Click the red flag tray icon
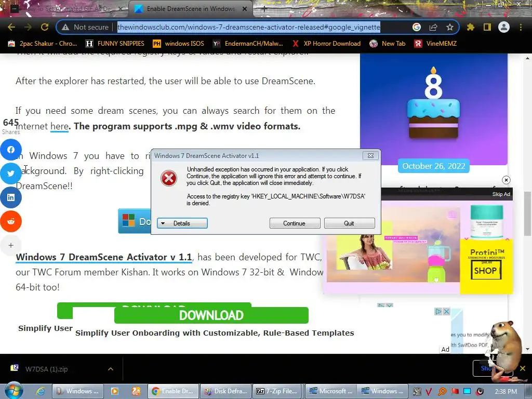Screen dimensions: 532x399 click(x=455, y=392)
